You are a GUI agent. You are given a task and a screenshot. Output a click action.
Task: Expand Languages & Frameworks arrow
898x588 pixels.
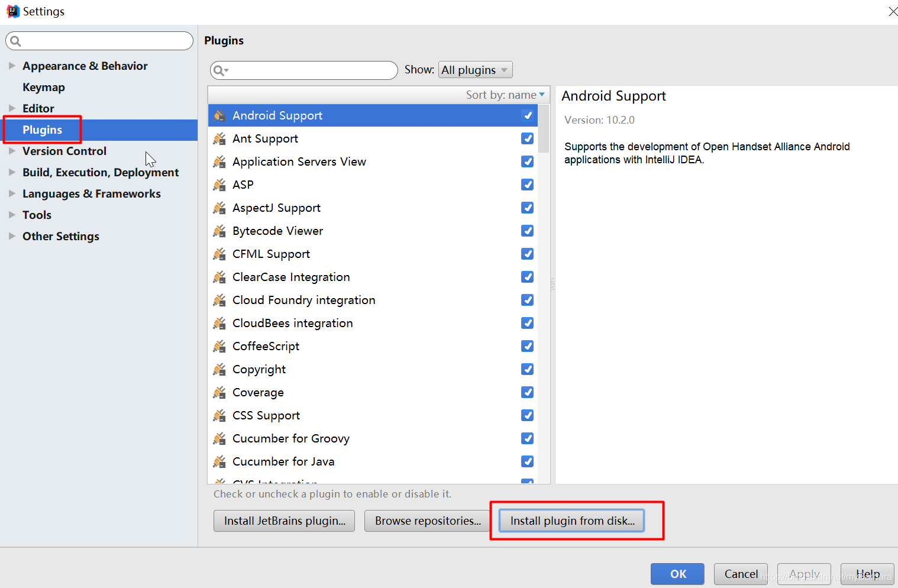12,193
